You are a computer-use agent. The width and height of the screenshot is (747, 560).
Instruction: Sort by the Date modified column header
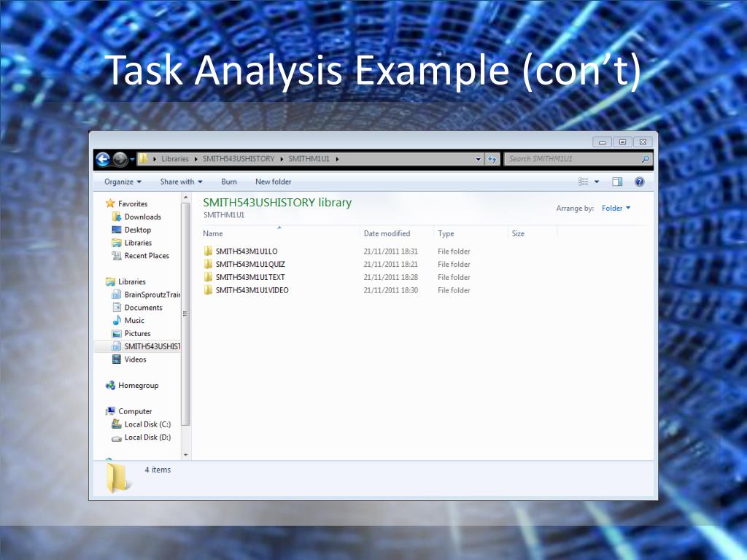point(397,233)
